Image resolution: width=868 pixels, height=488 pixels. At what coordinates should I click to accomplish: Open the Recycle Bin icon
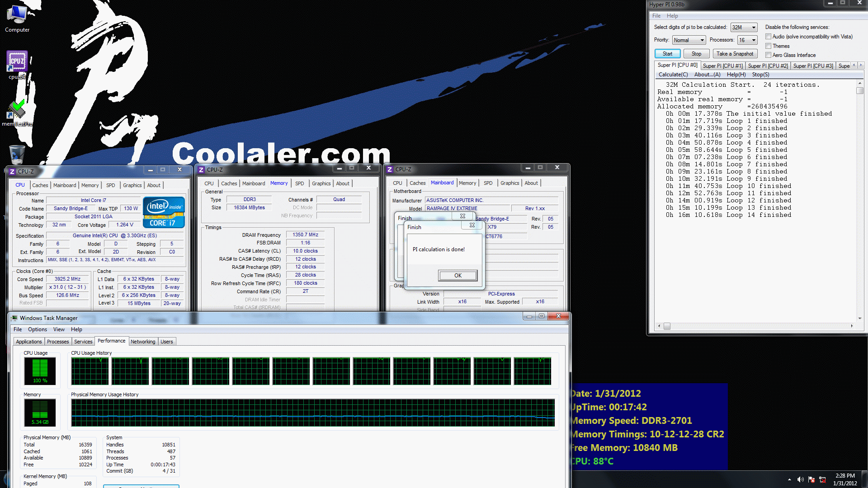(17, 155)
